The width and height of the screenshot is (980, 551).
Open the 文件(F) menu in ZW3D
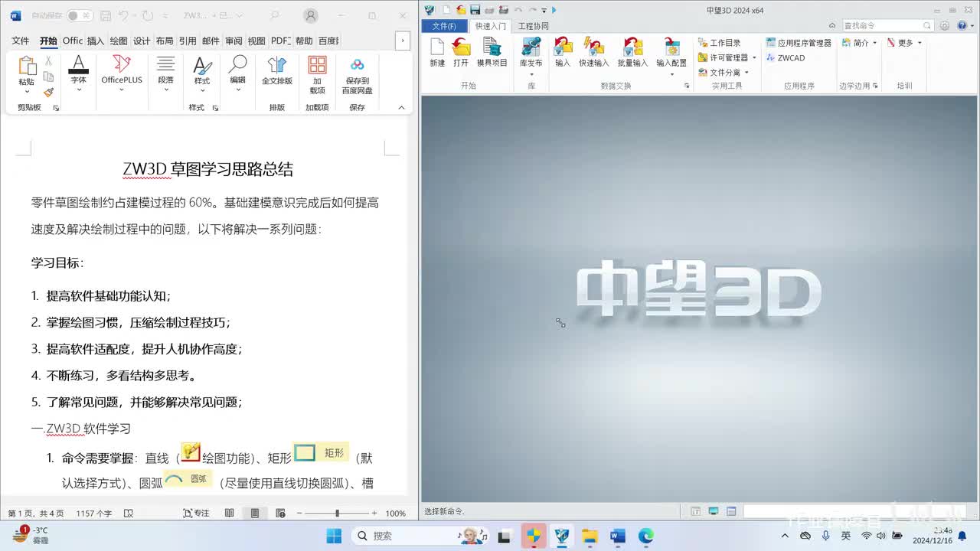pyautogui.click(x=444, y=25)
